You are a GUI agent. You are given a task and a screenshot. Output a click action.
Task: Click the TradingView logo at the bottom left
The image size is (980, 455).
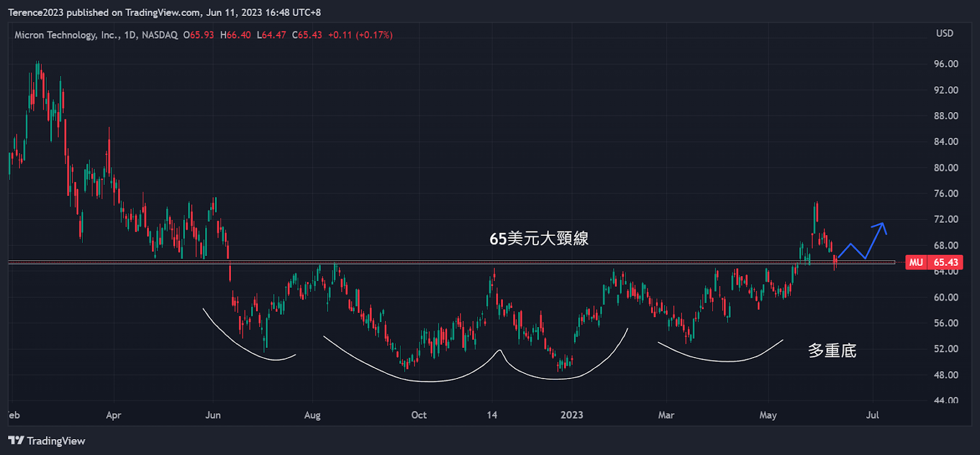[47, 441]
